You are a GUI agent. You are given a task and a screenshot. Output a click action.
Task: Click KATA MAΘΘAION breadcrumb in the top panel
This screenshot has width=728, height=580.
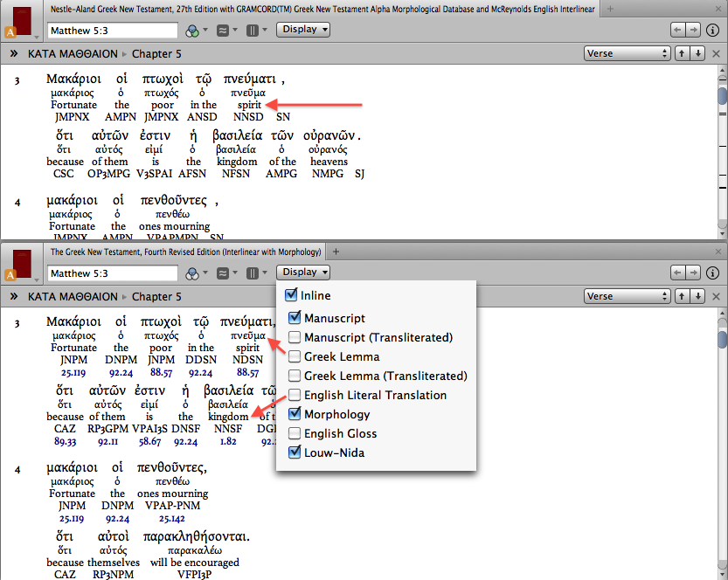click(73, 54)
